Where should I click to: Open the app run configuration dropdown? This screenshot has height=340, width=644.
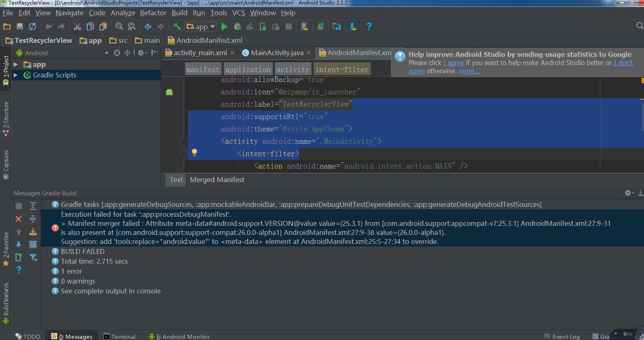click(201, 27)
